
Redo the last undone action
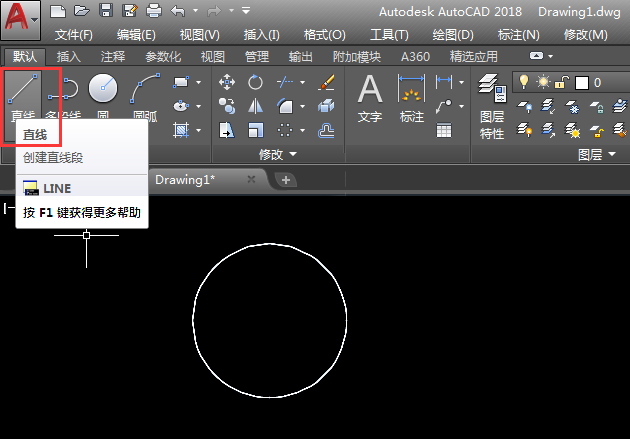(214, 11)
